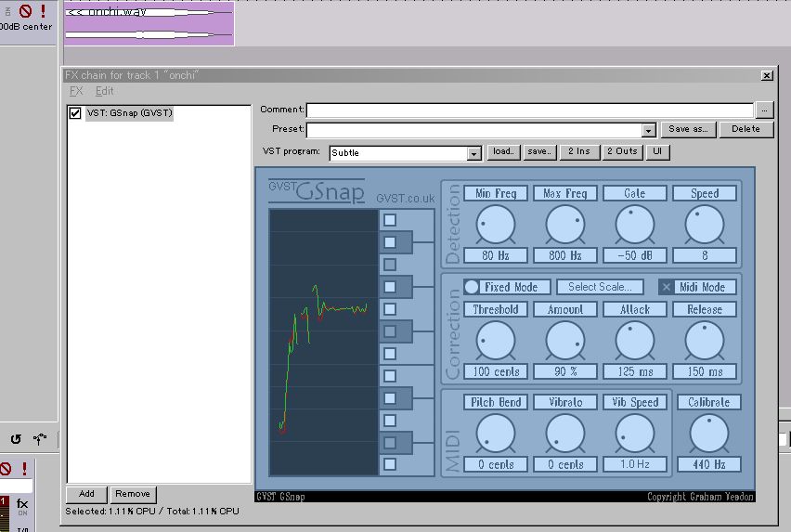
Task: Click the Add button under the FX list
Action: click(x=86, y=494)
